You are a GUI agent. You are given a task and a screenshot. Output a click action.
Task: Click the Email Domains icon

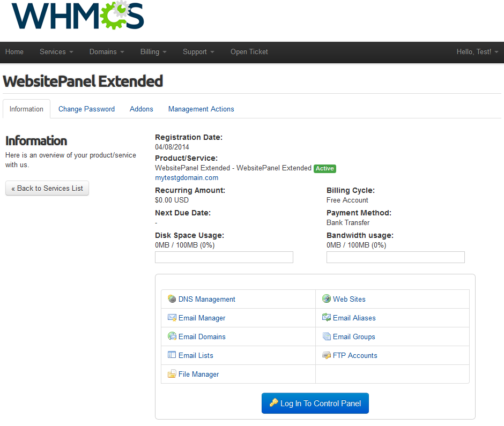click(x=172, y=337)
